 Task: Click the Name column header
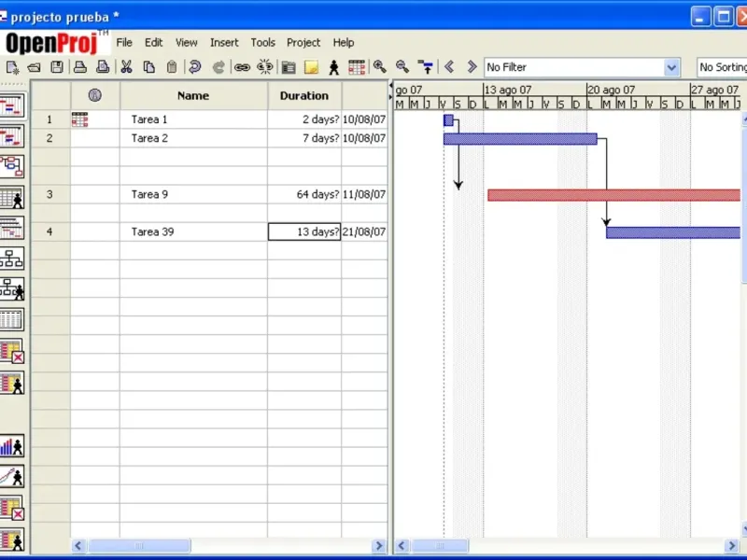pyautogui.click(x=193, y=96)
